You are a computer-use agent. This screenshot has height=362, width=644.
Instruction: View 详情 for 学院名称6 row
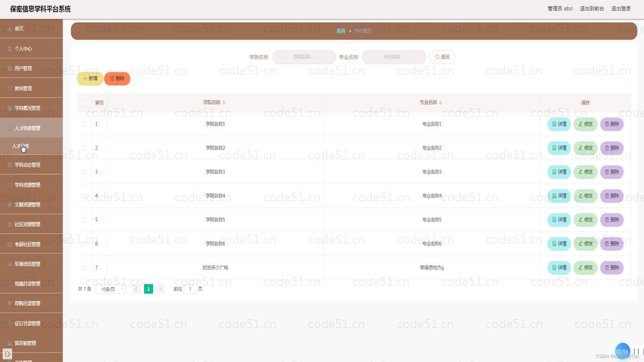(559, 244)
